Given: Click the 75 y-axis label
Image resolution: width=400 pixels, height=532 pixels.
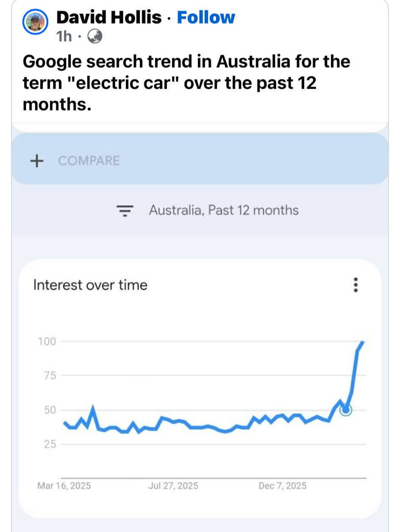Looking at the screenshot, I should (x=50, y=376).
